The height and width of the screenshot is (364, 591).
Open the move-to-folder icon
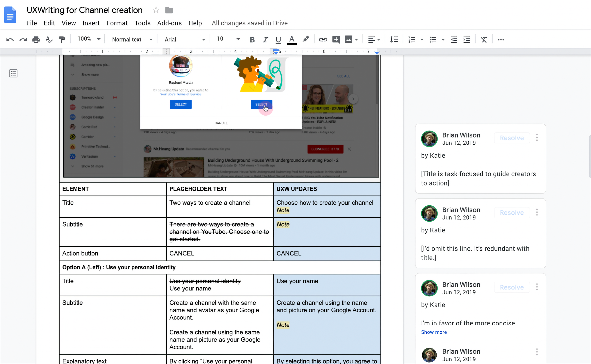coord(169,10)
